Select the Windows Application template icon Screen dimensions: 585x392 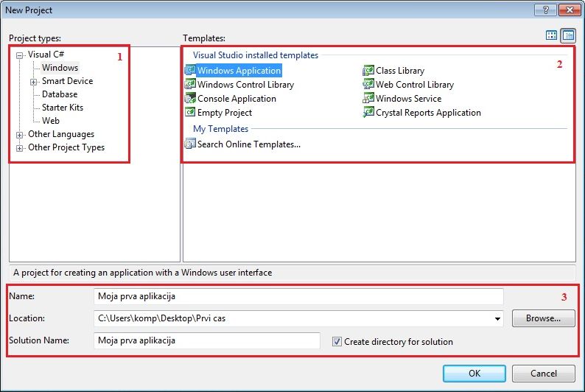pyautogui.click(x=190, y=70)
